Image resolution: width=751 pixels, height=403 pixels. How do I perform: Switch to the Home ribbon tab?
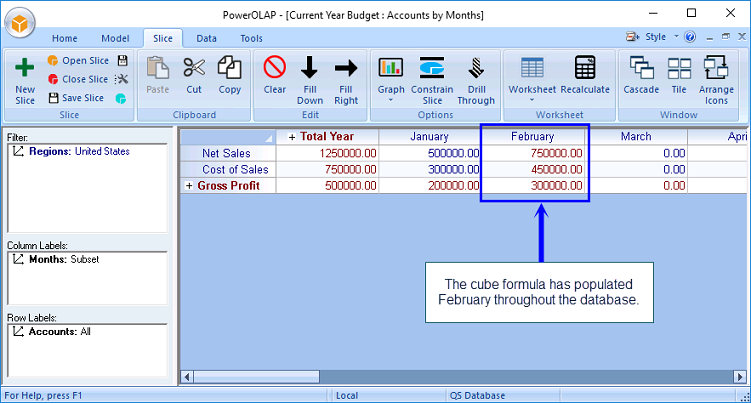tap(65, 38)
